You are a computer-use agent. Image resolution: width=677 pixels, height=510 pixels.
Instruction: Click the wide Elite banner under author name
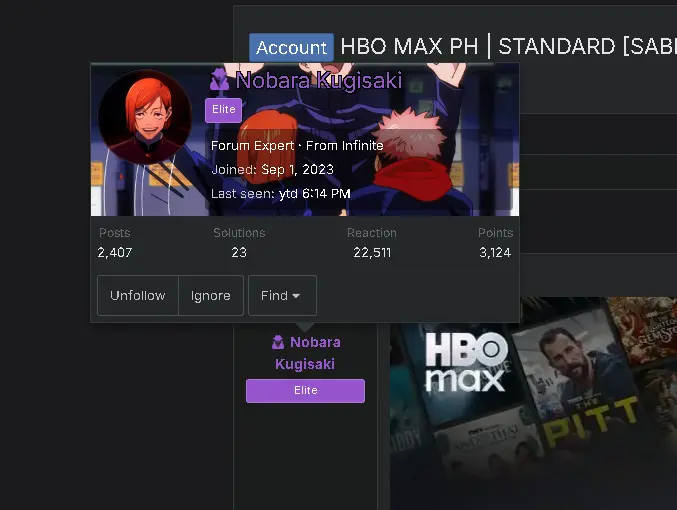(x=305, y=391)
